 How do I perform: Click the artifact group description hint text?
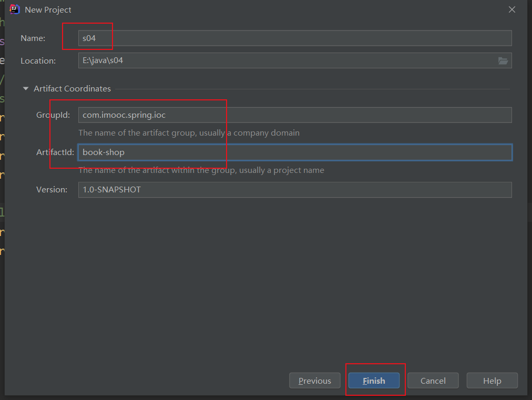click(x=189, y=132)
